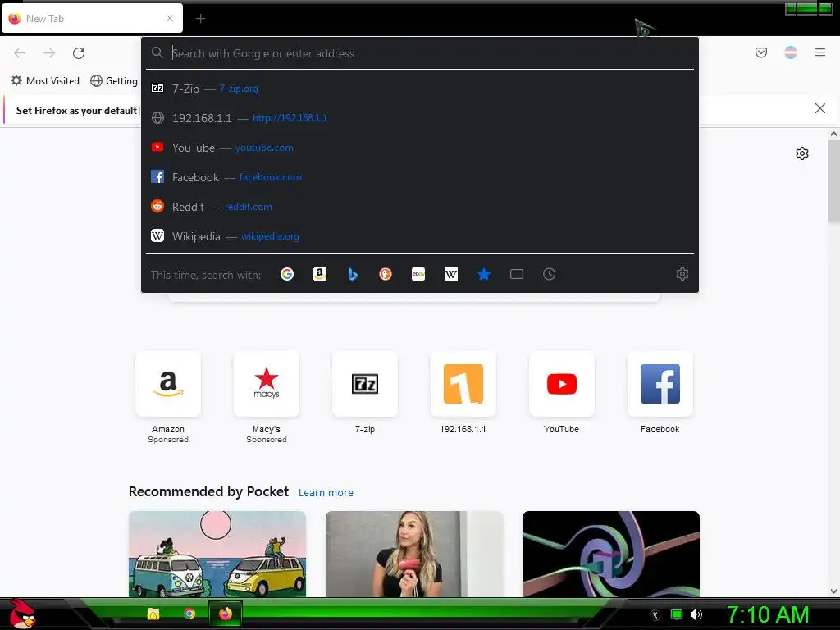Open the Most Visited bookmarks folder

pos(45,81)
